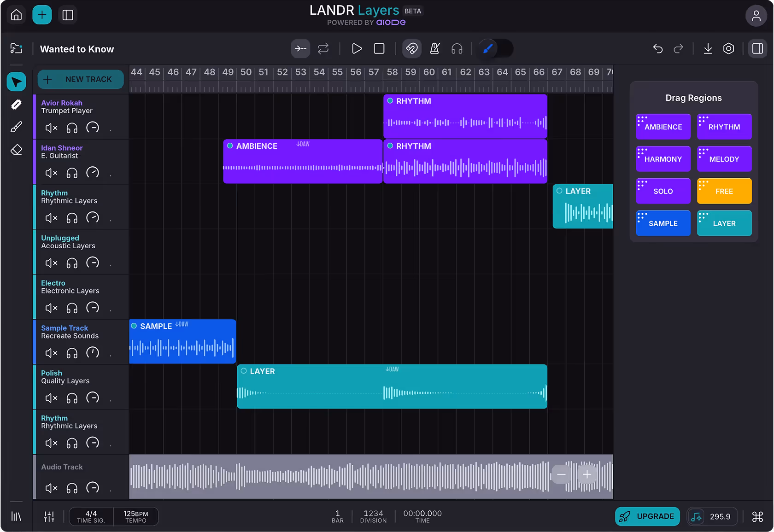The width and height of the screenshot is (774, 532).
Task: Download the project with export icon
Action: pyautogui.click(x=708, y=49)
